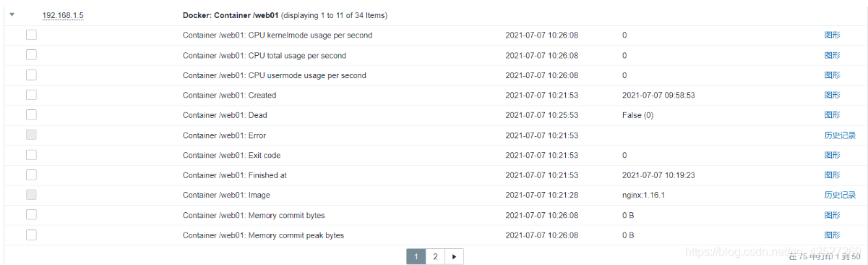Mark the Container /web01: Dead checkbox
The height and width of the screenshot is (265, 868).
pyautogui.click(x=31, y=115)
